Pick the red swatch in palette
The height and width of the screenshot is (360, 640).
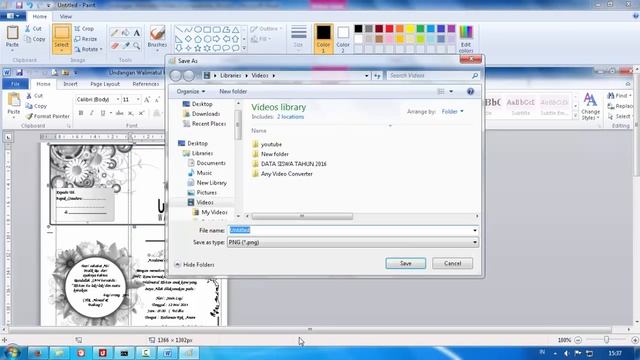tap(389, 29)
